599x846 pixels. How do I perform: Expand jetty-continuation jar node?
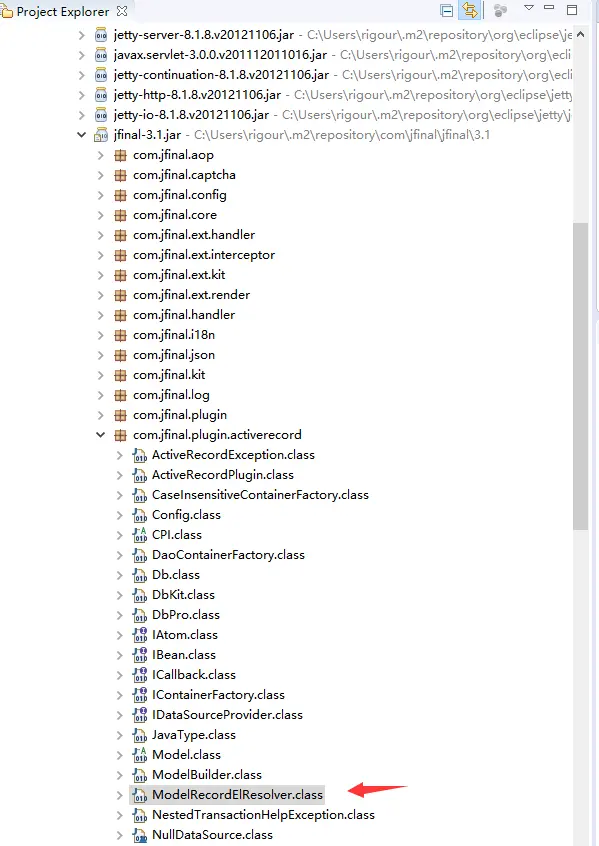coord(81,75)
